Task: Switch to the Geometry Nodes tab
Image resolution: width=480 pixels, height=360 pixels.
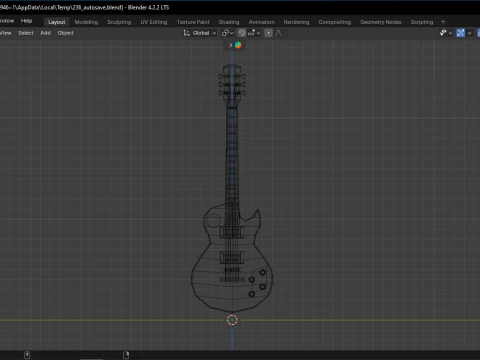Action: pyautogui.click(x=381, y=22)
